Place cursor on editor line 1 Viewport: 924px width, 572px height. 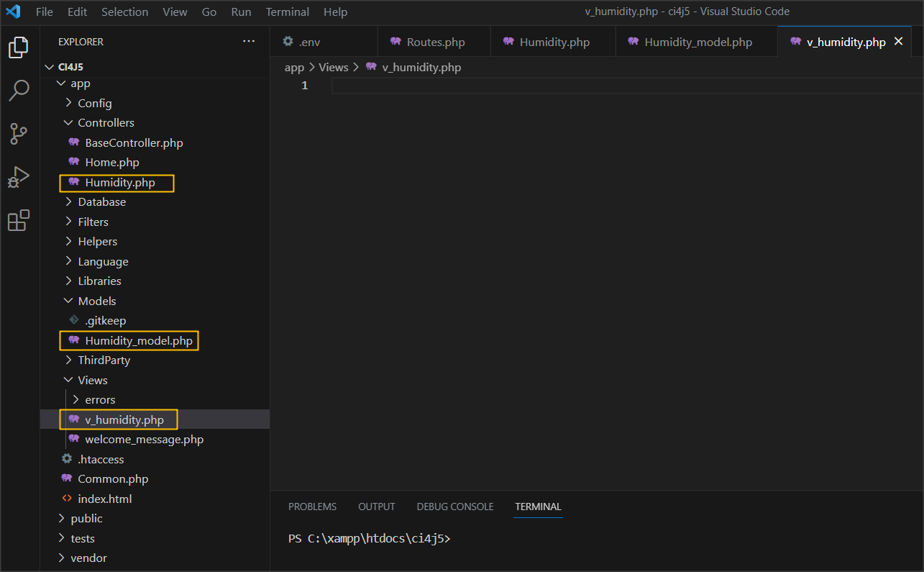point(626,86)
